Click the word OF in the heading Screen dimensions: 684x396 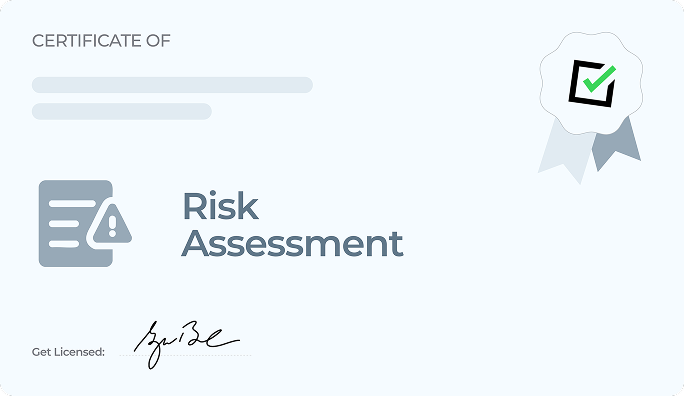tap(158, 41)
